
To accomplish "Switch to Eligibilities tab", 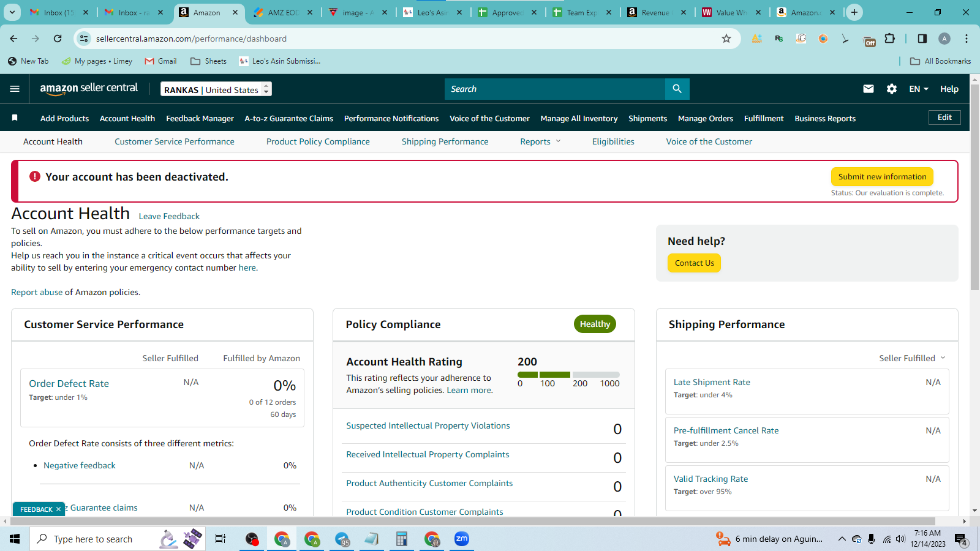I will (613, 141).
